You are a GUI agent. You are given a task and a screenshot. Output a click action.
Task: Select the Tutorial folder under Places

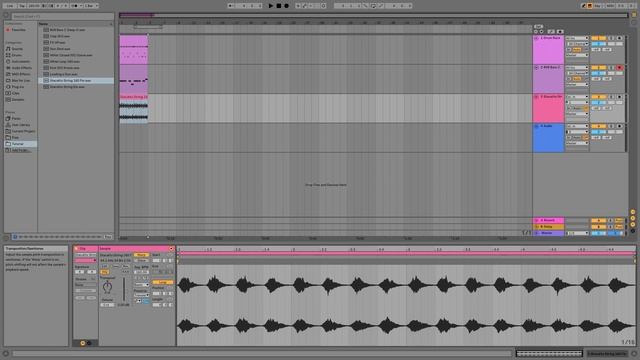pos(20,144)
